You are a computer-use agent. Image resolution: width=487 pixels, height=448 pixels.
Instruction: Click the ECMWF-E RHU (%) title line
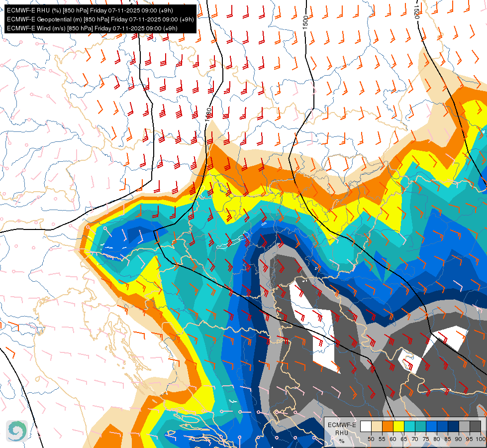pos(90,10)
